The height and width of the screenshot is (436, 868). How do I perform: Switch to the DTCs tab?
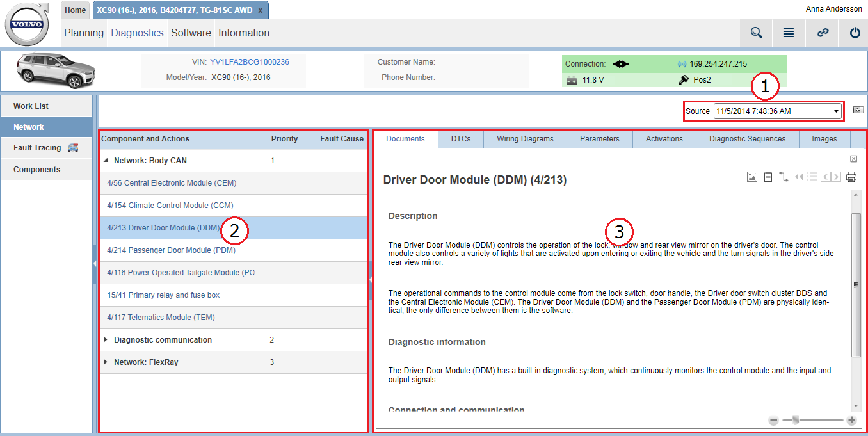tap(461, 139)
